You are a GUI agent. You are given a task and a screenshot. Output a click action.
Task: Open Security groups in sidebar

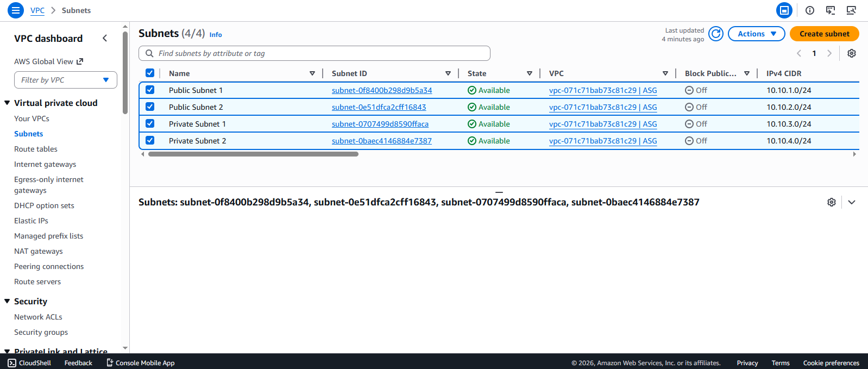tap(41, 332)
